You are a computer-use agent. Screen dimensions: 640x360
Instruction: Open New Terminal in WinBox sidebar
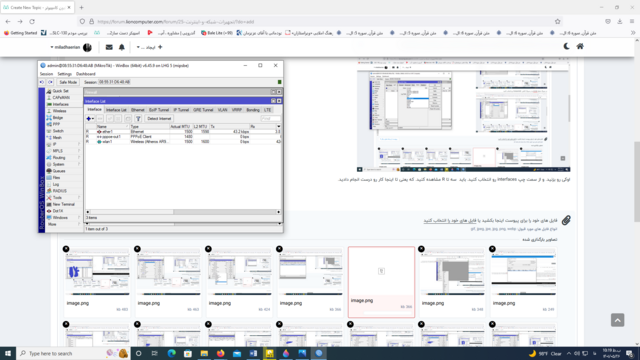point(63,204)
